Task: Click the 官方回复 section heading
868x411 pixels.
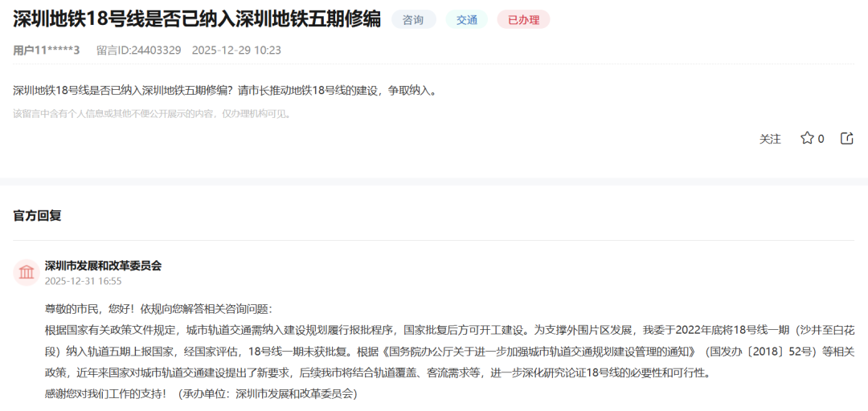Action: [x=37, y=215]
